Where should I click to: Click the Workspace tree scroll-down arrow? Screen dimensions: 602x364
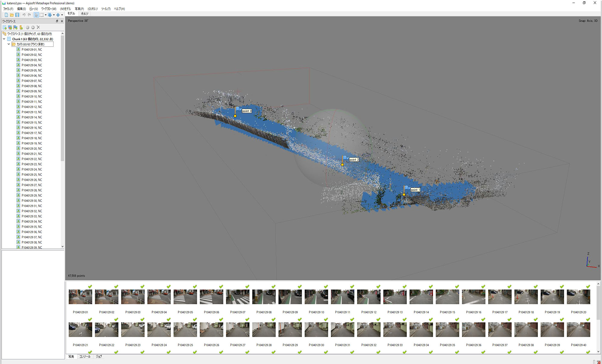coord(62,247)
